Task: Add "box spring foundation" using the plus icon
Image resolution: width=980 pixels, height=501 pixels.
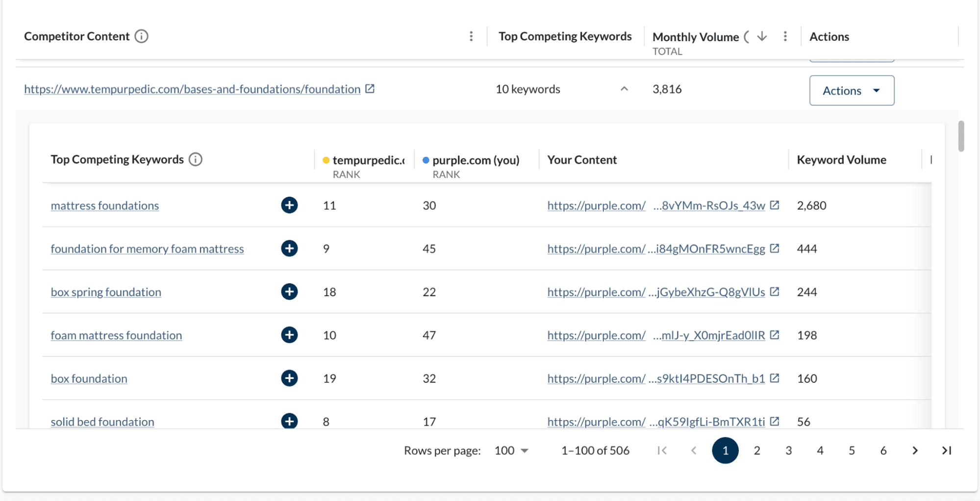Action: pos(289,291)
